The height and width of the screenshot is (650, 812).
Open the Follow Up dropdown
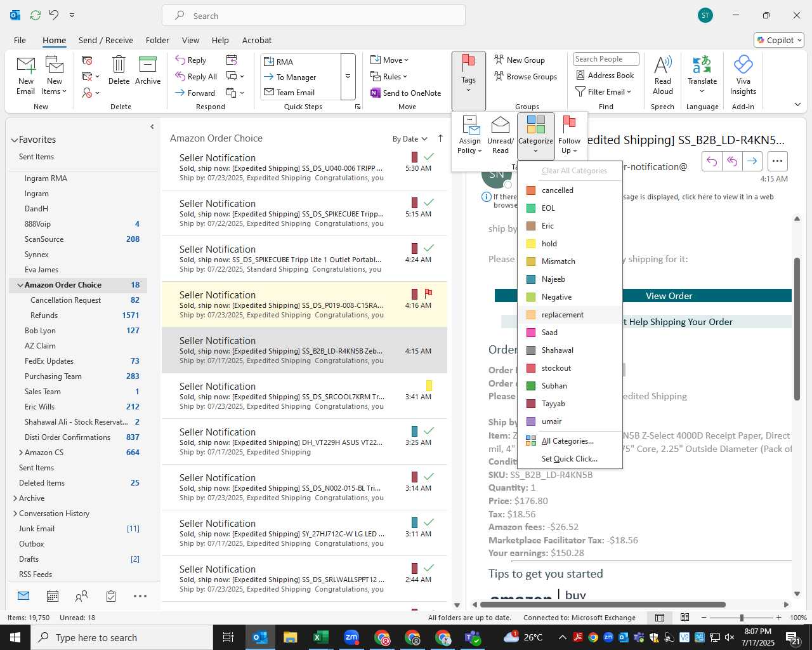[x=570, y=135]
